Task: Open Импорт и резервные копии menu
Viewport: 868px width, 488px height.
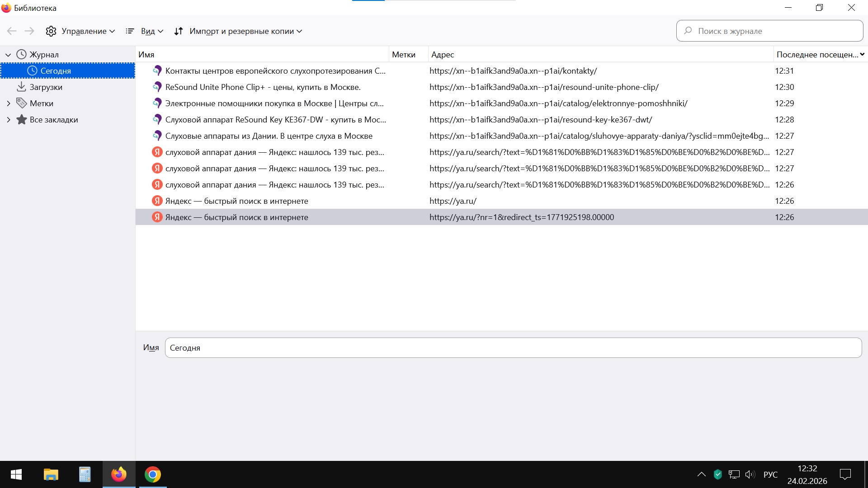Action: [238, 31]
